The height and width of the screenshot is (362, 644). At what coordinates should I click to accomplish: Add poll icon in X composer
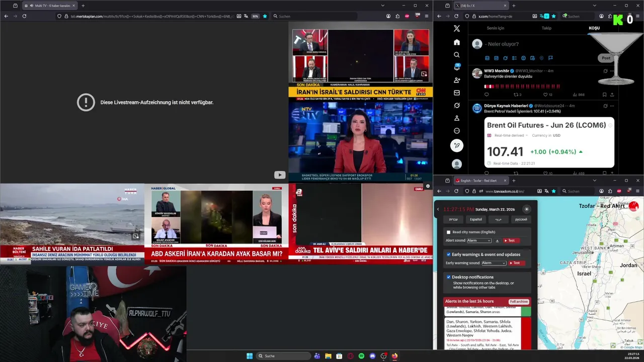(514, 58)
